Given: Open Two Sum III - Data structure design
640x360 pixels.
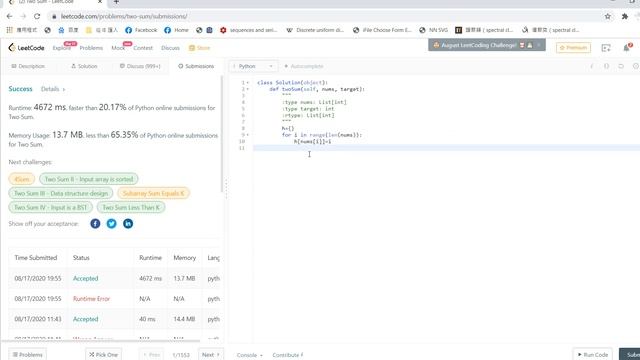Looking at the screenshot, I should point(61,193).
